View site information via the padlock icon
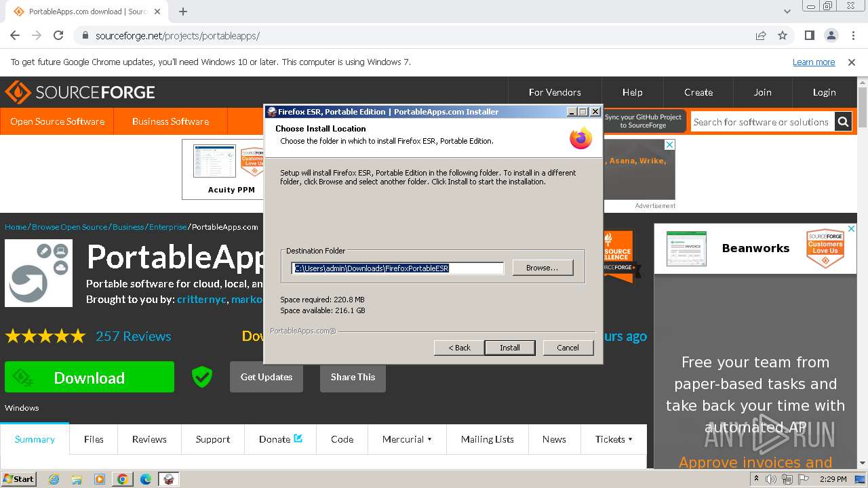 click(85, 35)
